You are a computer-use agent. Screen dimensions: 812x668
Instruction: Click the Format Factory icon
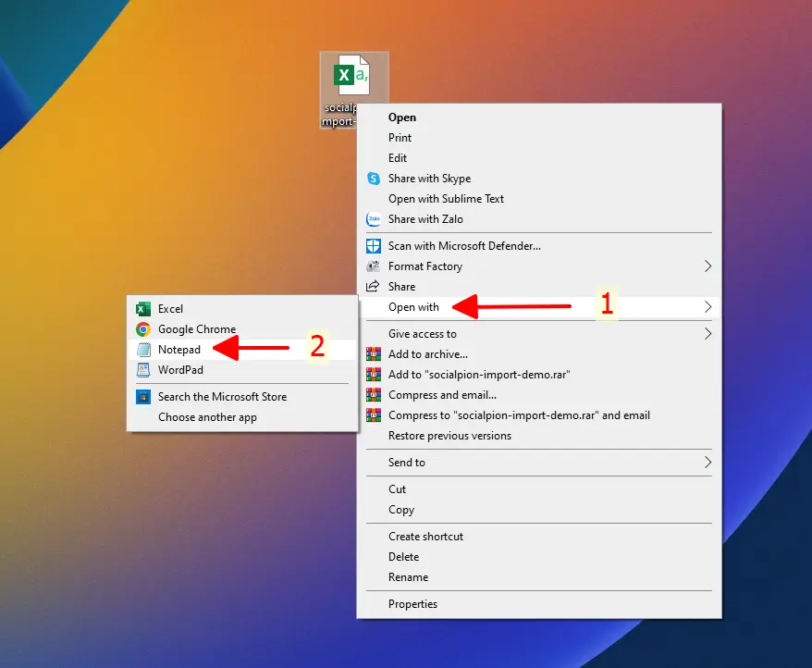pos(374,266)
